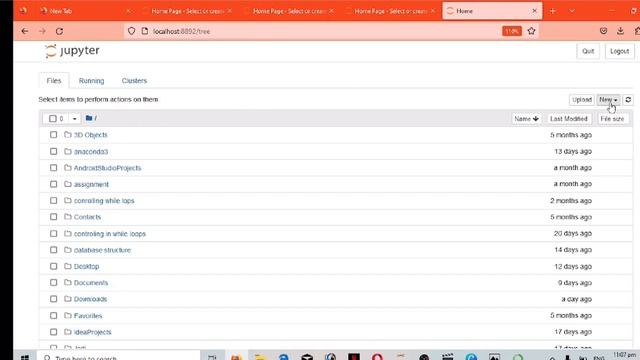Click the Jupyter logo
Image resolution: width=640 pixels, height=360 pixels.
(x=72, y=51)
